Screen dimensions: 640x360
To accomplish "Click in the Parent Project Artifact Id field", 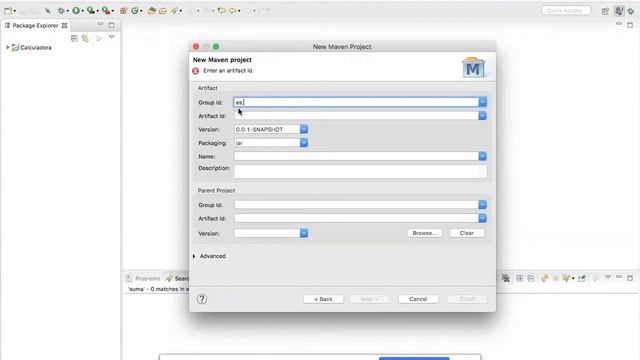I will pos(356,218).
